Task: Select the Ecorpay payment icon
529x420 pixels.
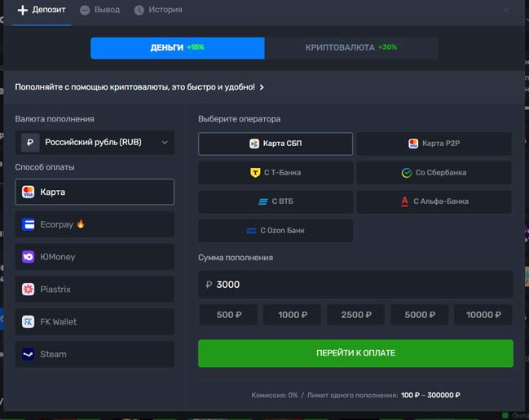Action: point(29,224)
